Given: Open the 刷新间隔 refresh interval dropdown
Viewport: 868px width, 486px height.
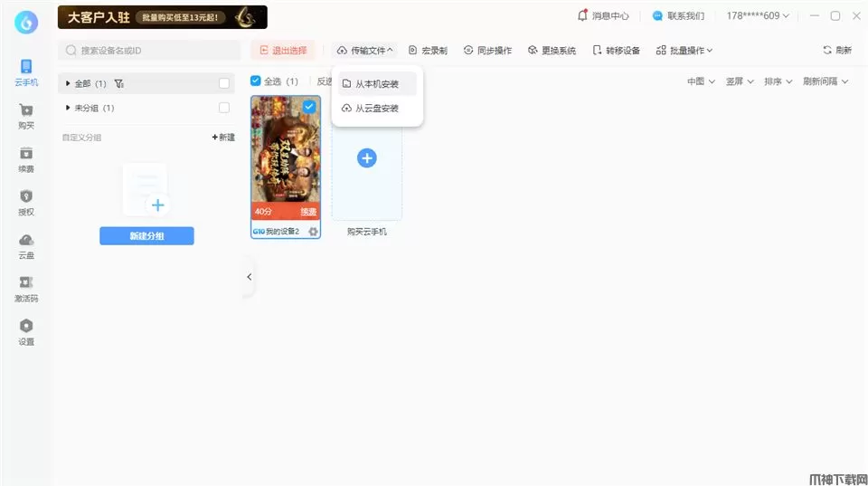Looking at the screenshot, I should (826, 81).
